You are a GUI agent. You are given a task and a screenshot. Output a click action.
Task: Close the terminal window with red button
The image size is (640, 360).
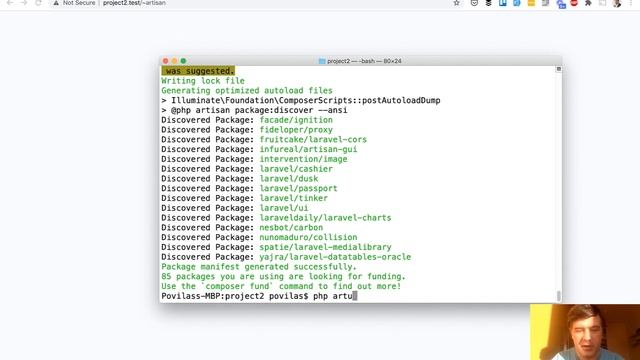pyautogui.click(x=165, y=61)
